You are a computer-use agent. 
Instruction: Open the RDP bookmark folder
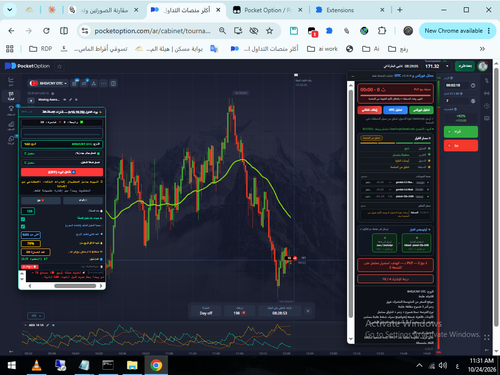tap(41, 49)
